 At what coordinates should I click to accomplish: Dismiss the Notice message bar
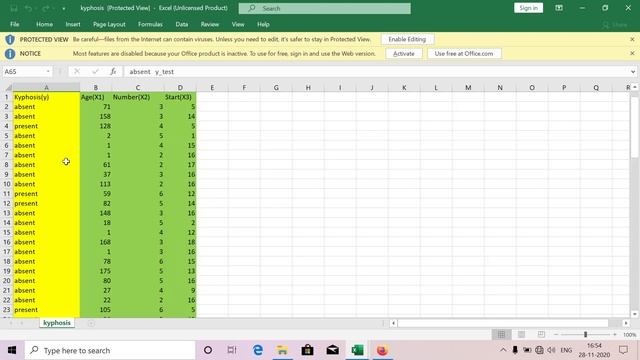pyautogui.click(x=632, y=53)
